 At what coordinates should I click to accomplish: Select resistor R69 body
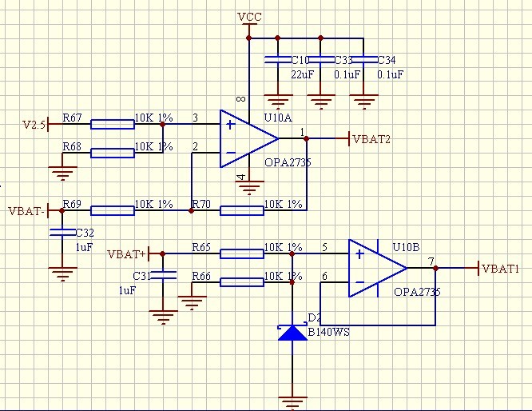click(x=113, y=210)
